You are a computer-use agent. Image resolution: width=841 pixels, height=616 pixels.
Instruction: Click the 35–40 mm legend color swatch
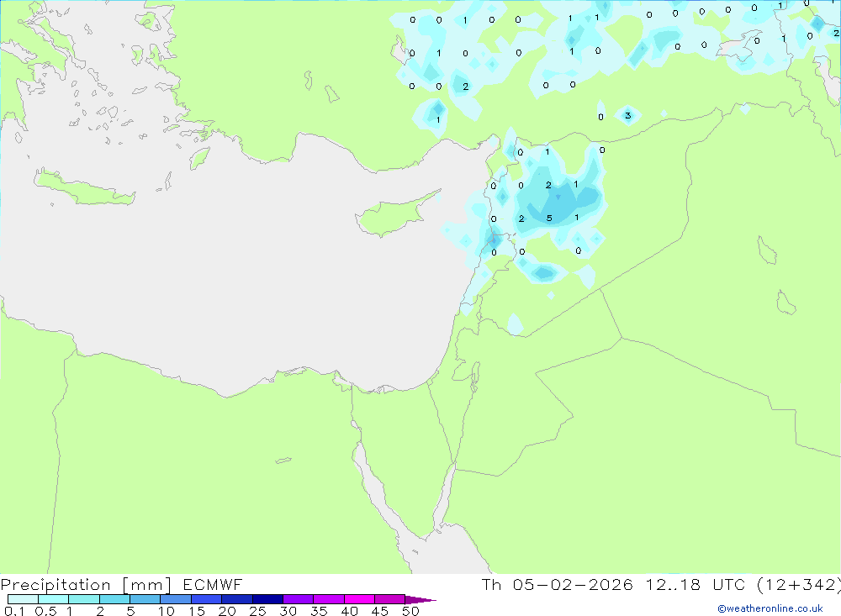coord(329,599)
